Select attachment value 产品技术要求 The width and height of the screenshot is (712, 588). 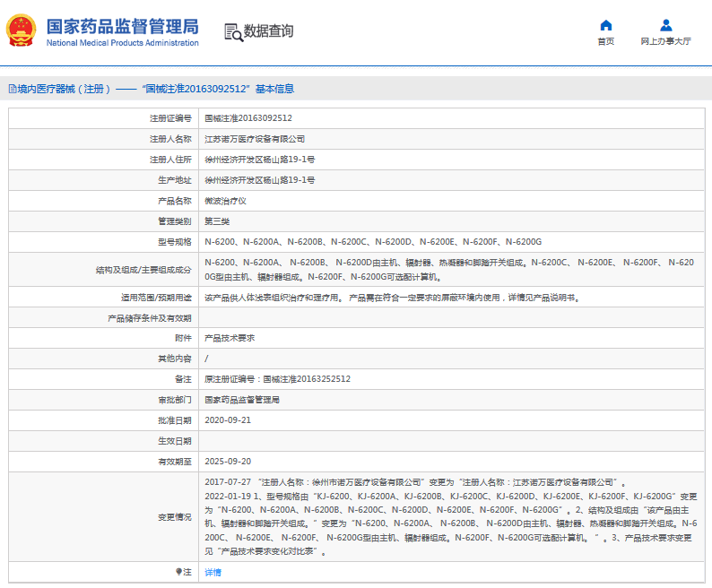pos(230,338)
